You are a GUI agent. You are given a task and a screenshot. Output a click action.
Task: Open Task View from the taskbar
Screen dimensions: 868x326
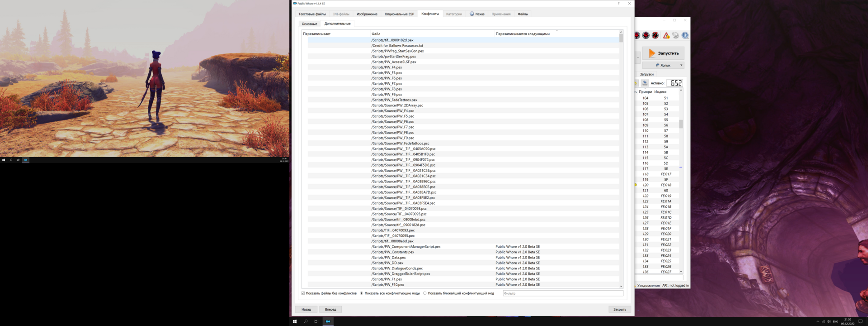point(316,321)
